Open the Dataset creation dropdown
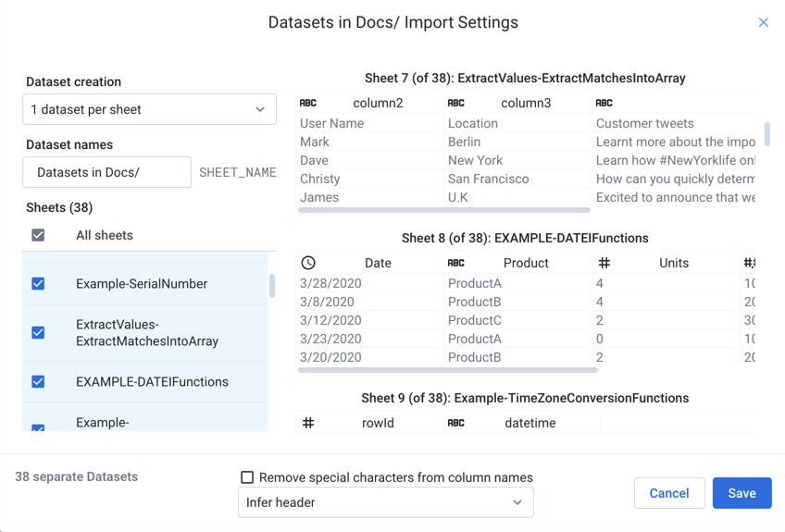The width and height of the screenshot is (785, 532). pos(149,109)
